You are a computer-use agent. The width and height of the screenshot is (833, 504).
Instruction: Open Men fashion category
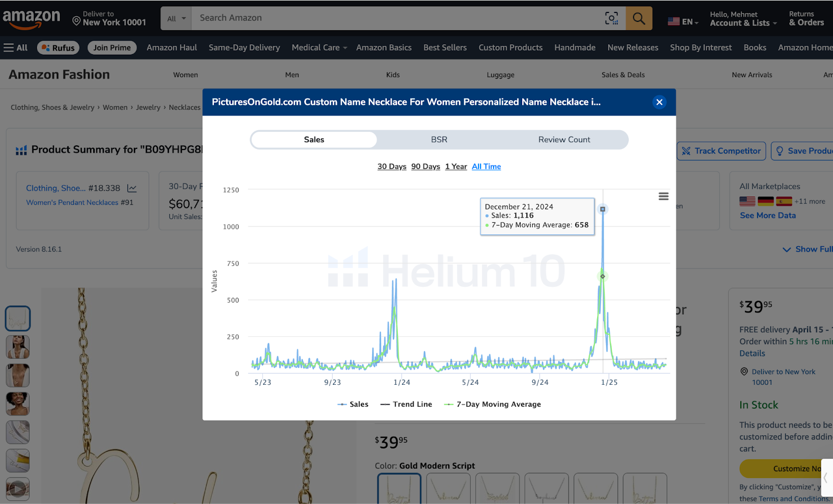pos(292,75)
